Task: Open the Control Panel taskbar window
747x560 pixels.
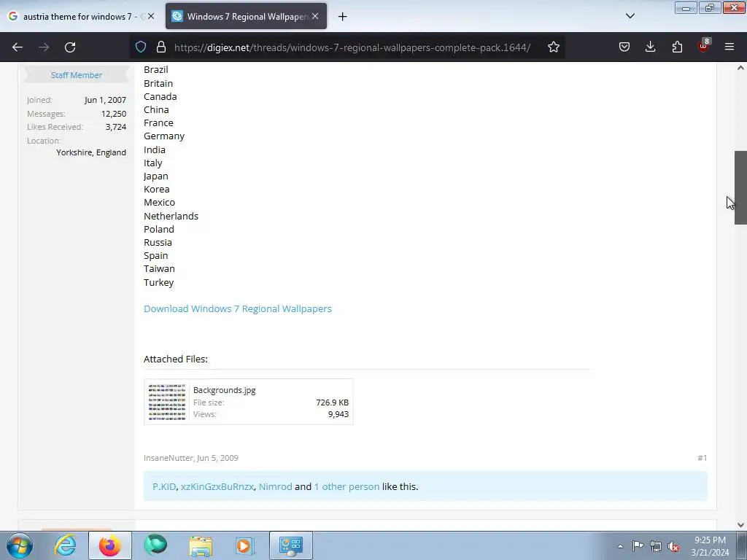Action: [291, 545]
